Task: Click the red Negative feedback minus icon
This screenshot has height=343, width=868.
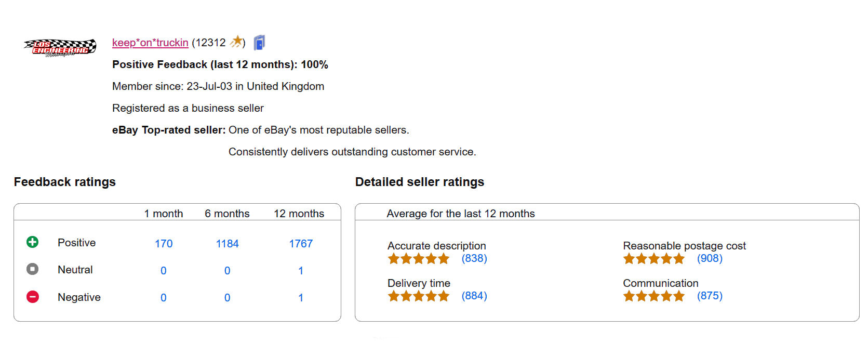Action: click(32, 297)
